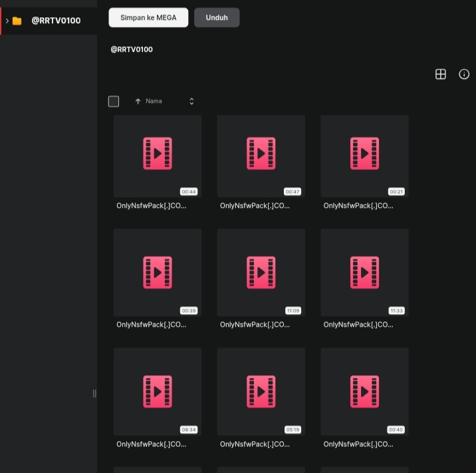The width and height of the screenshot is (476, 473).
Task: Open the video with duration 05:19
Action: (x=261, y=391)
